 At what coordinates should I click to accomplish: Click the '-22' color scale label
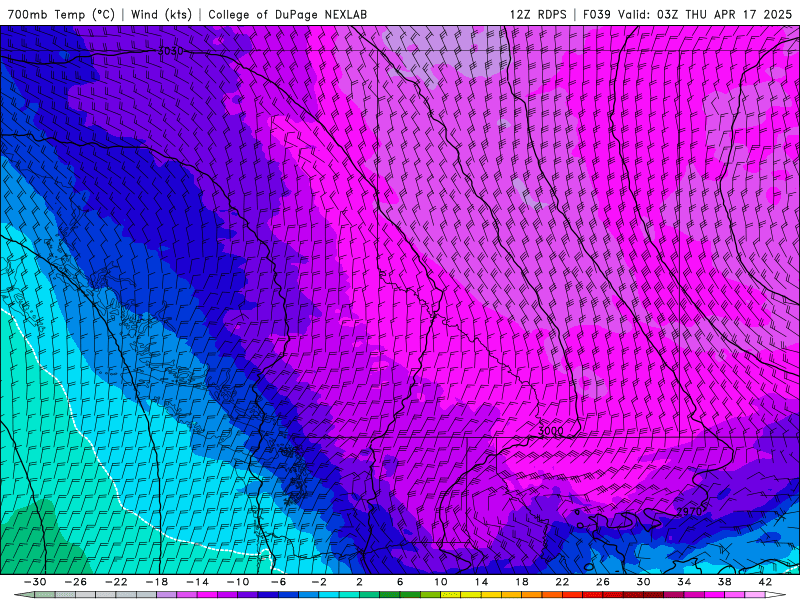(x=116, y=582)
